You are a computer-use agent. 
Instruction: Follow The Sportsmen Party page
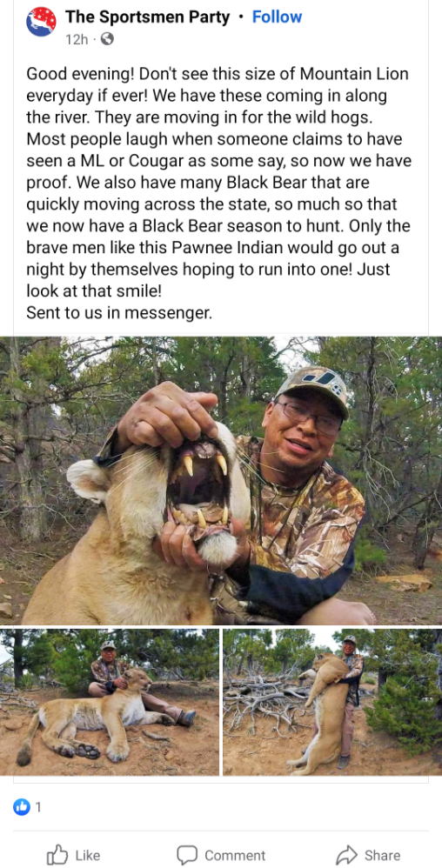(x=277, y=17)
